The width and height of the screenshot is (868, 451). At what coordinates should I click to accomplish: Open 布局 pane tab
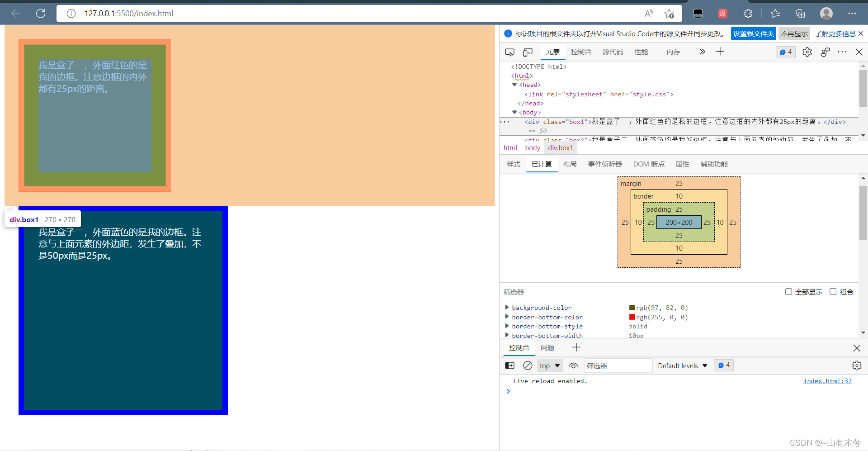tap(570, 164)
